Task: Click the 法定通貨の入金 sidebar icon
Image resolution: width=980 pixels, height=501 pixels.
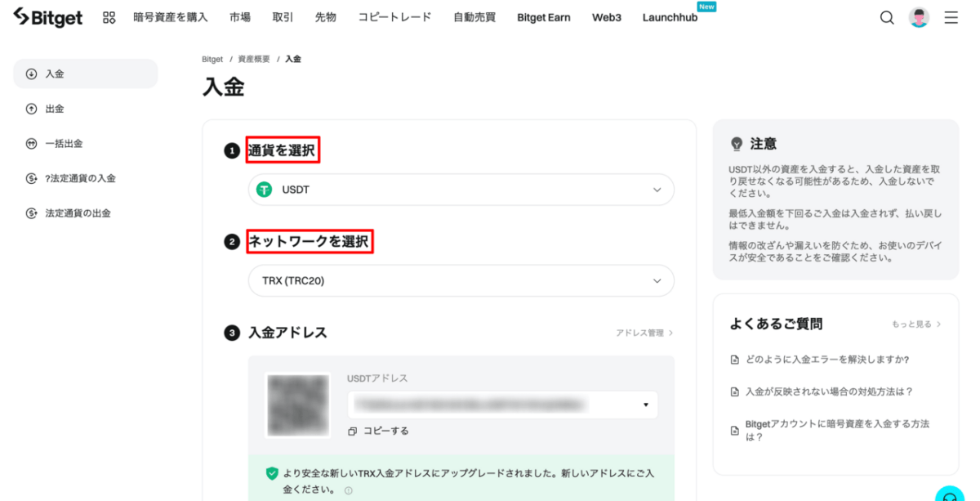Action: coord(31,178)
